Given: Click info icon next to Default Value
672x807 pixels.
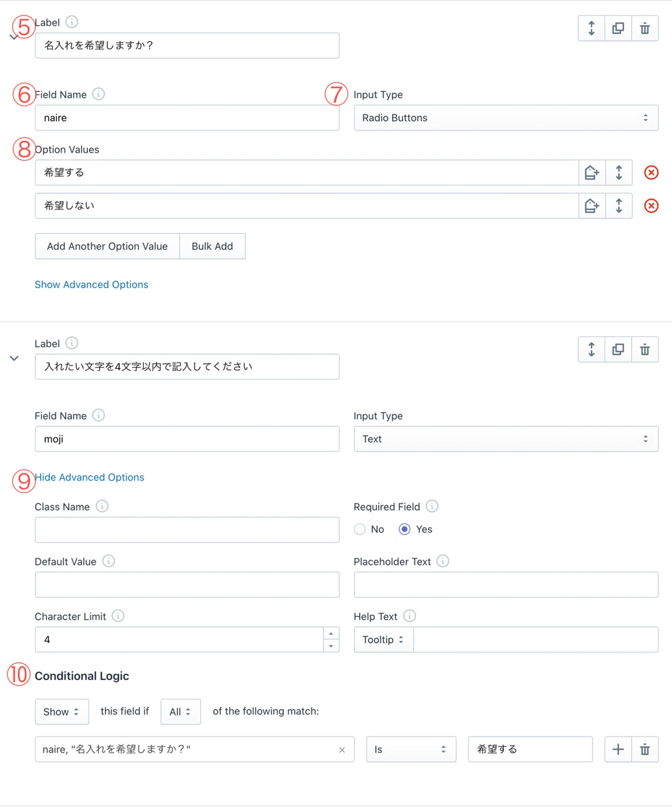Looking at the screenshot, I should click(x=109, y=561).
